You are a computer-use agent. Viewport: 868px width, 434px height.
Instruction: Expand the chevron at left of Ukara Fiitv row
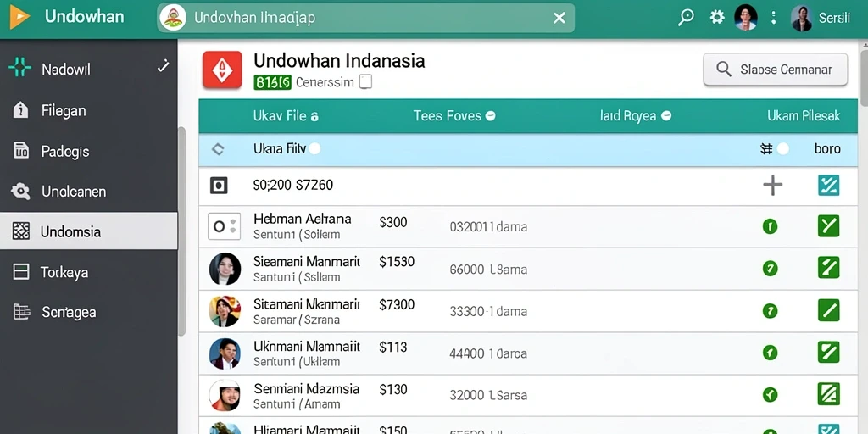coord(218,148)
